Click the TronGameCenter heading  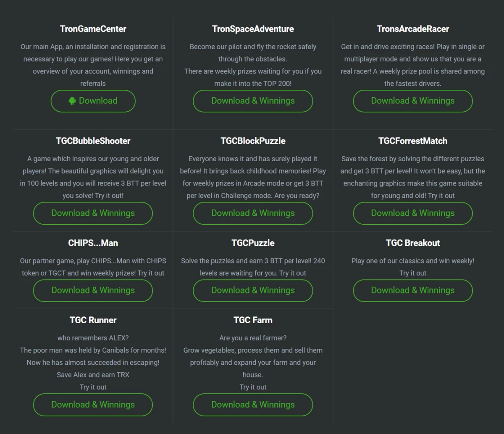[93, 29]
